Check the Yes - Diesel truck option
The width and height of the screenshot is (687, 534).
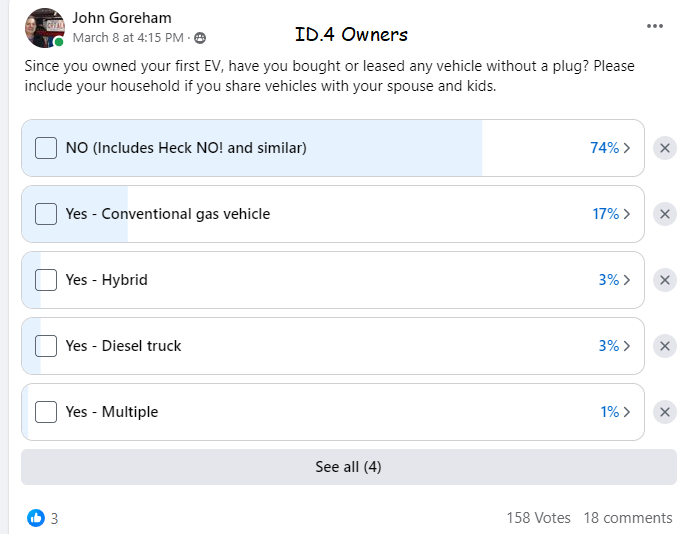[46, 346]
